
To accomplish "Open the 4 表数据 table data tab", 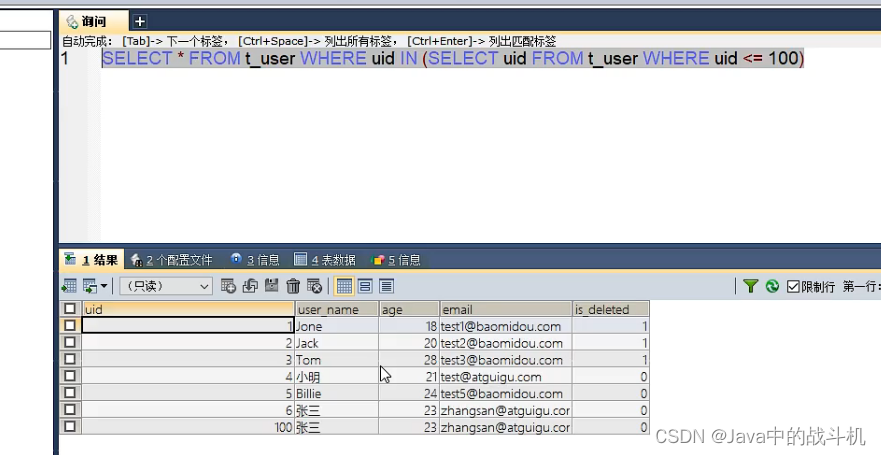I will click(x=325, y=260).
